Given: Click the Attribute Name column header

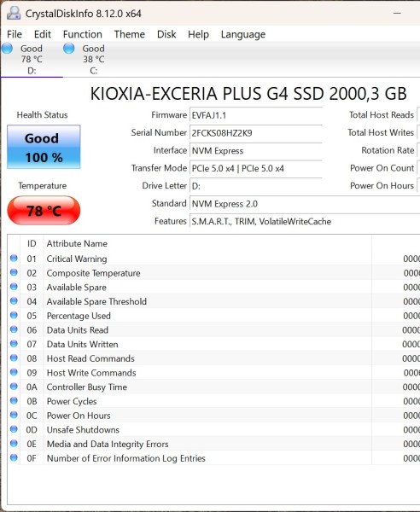Looking at the screenshot, I should click(77, 243).
